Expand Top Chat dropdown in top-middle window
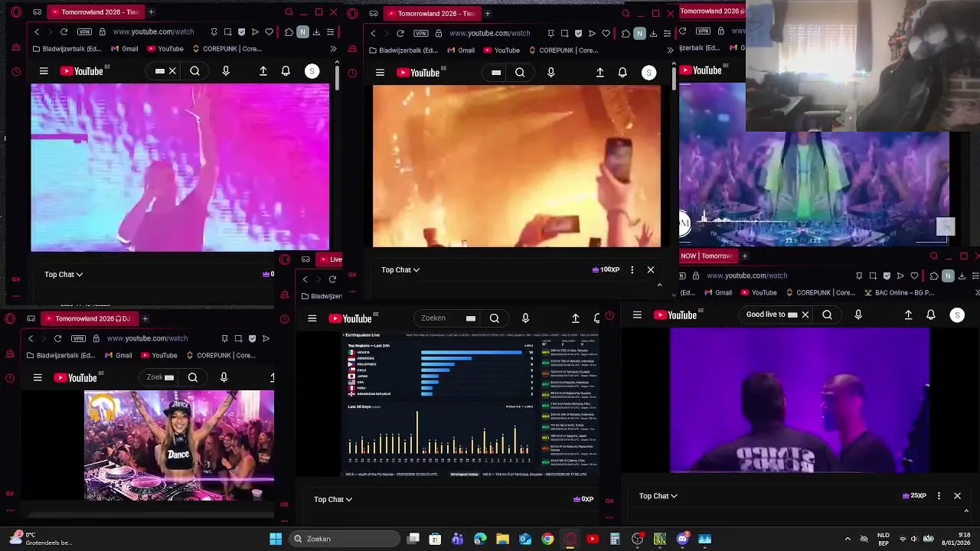This screenshot has width=980, height=551. click(400, 269)
